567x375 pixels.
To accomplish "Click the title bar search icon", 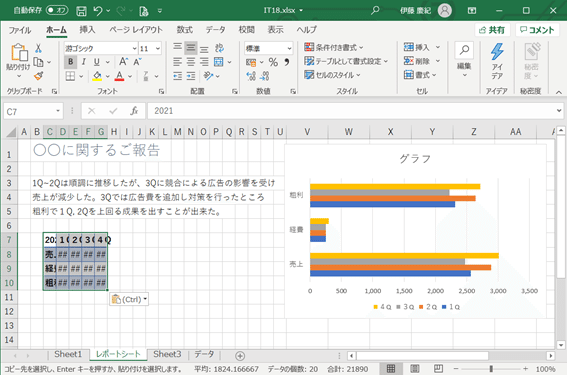I will tap(375, 10).
